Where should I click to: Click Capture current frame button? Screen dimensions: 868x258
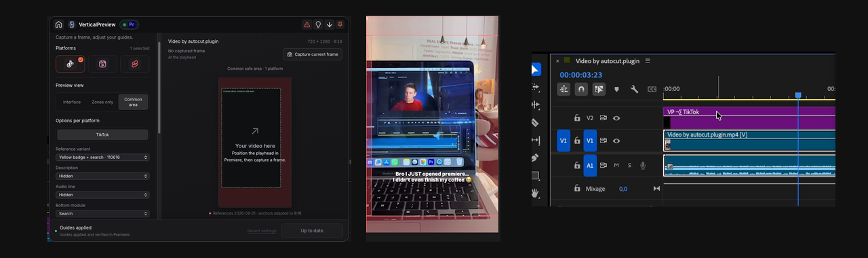click(x=313, y=54)
